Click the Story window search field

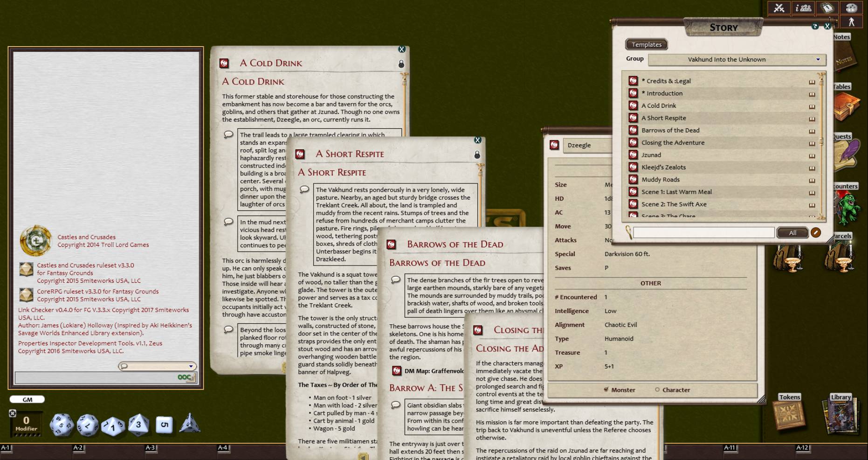(x=703, y=232)
